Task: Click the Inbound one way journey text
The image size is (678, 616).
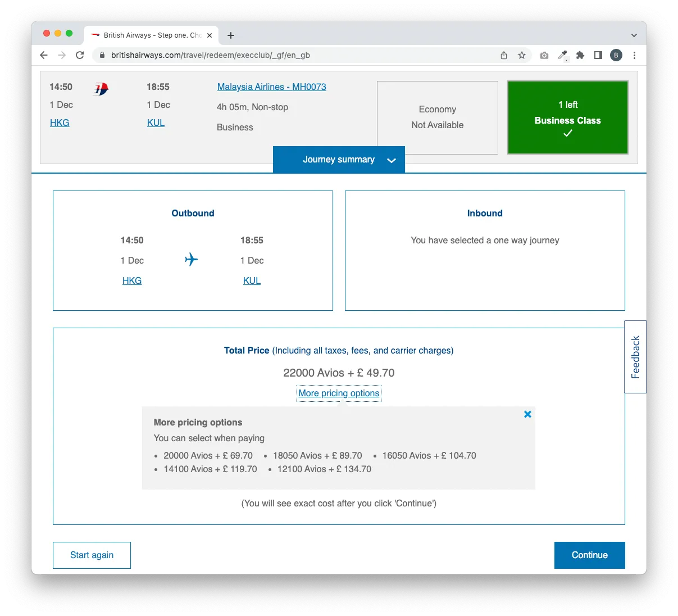Action: coord(485,241)
